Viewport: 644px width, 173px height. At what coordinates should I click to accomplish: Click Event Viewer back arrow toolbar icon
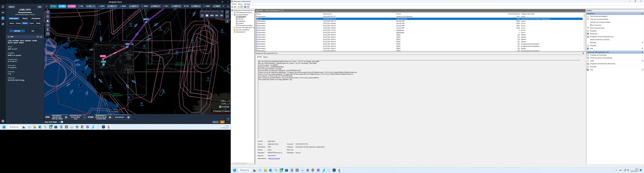click(x=232, y=7)
